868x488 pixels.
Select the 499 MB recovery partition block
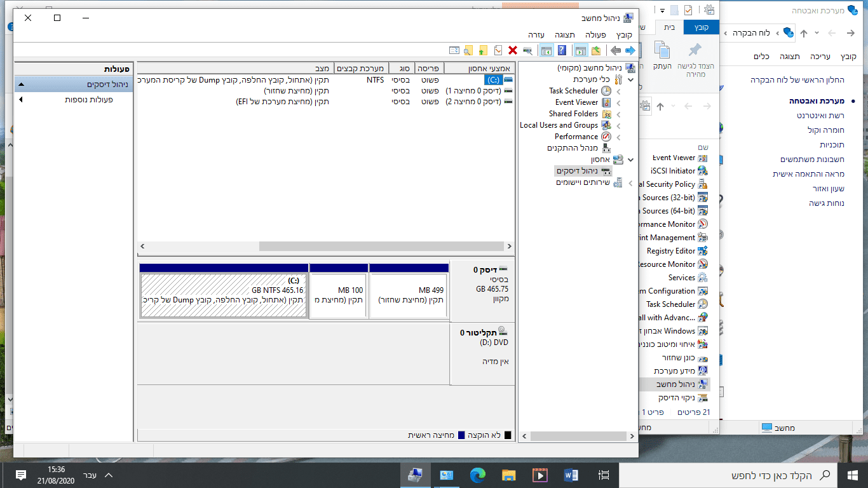[x=409, y=291]
